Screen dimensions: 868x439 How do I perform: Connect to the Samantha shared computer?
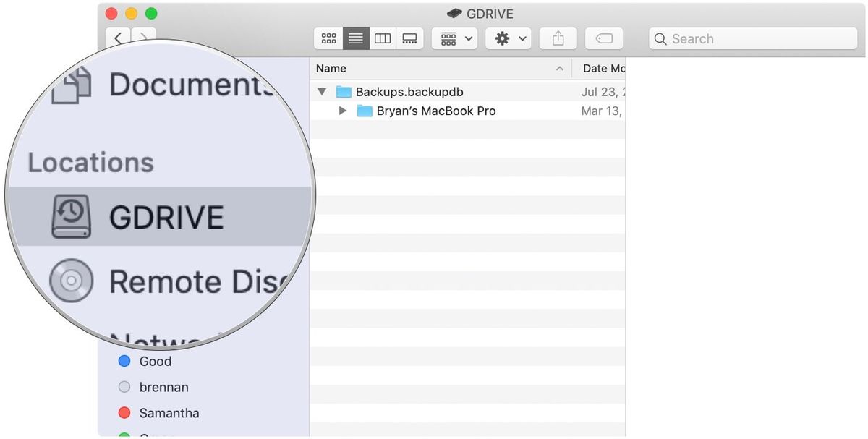coord(169,413)
